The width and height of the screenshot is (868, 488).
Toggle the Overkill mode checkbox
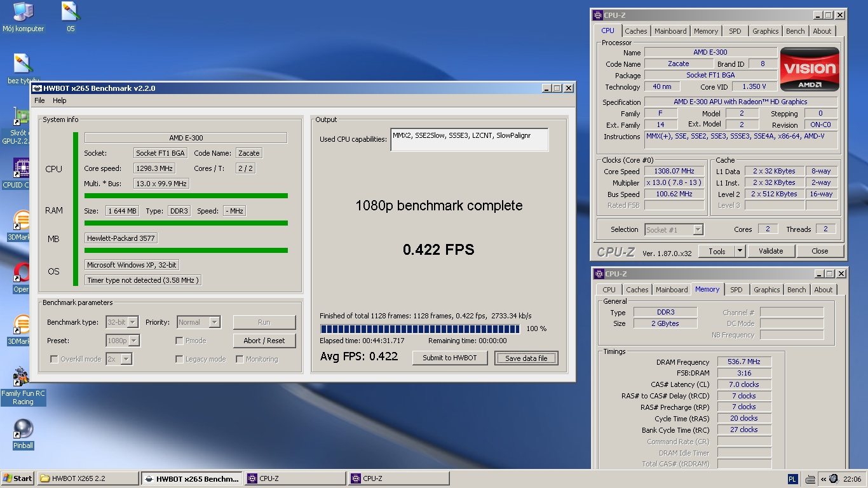[54, 359]
